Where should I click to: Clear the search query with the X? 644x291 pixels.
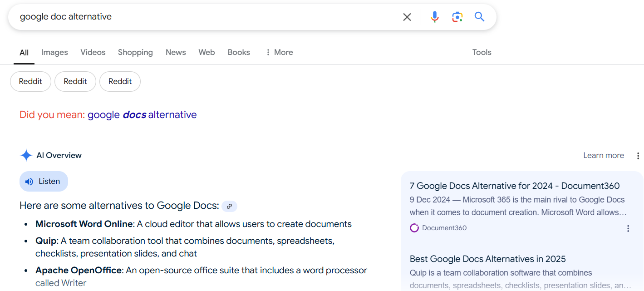pos(407,16)
